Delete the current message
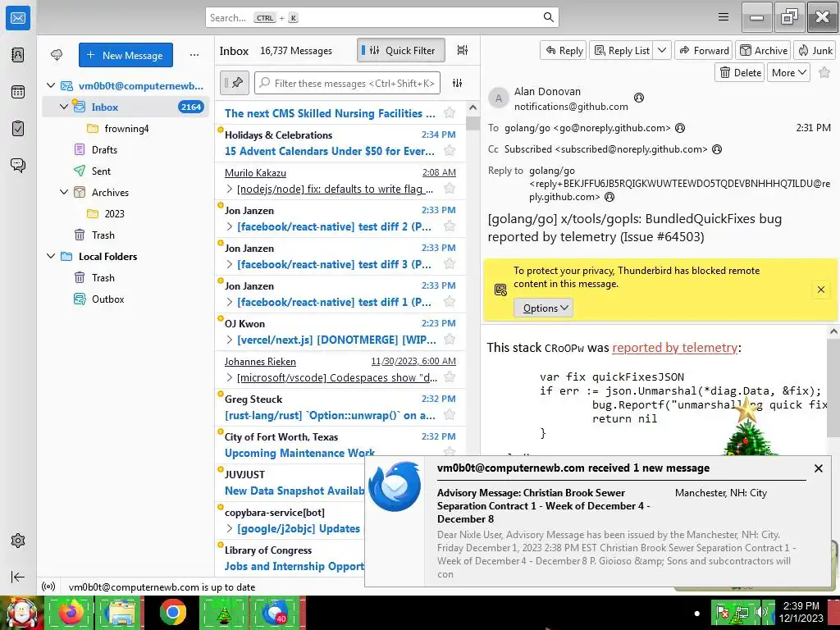This screenshot has width=840, height=630. [741, 72]
